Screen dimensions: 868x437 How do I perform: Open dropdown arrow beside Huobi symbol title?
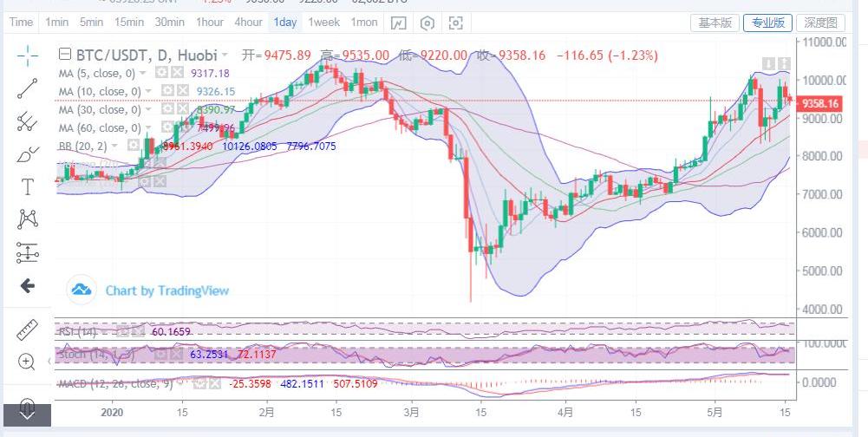tap(225, 55)
